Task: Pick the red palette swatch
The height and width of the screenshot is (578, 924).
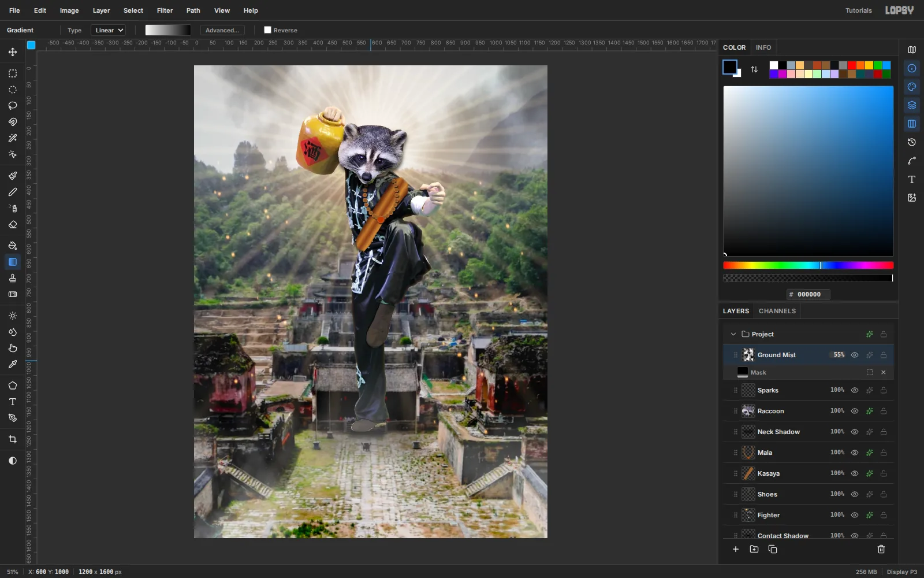Action: (x=852, y=65)
